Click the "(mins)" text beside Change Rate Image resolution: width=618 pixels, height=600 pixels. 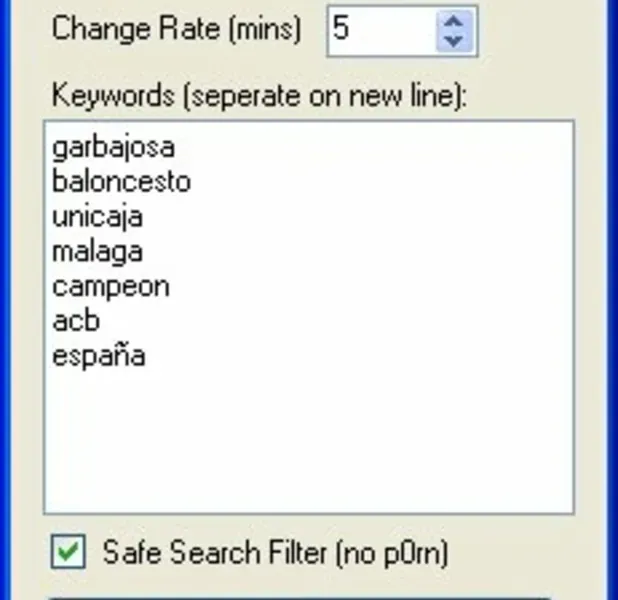[x=263, y=28]
